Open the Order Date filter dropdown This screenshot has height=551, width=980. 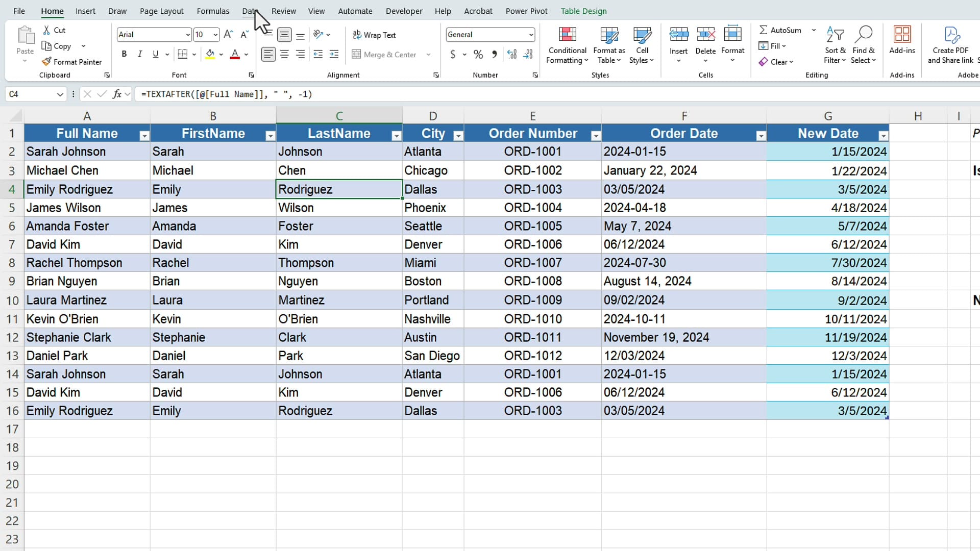pos(761,135)
